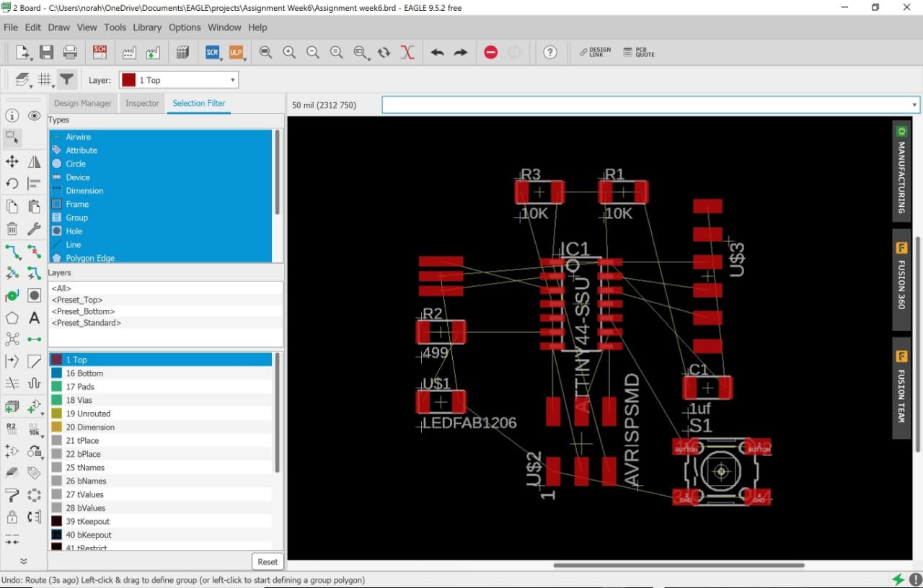Open the File menu

(11, 27)
